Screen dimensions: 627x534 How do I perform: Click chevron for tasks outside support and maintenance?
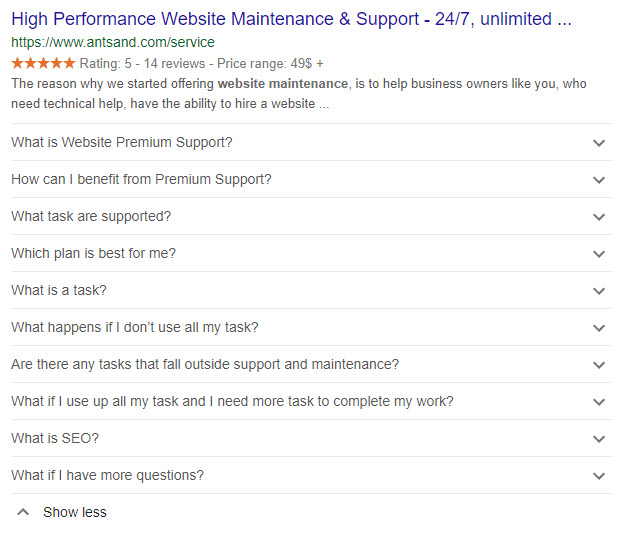click(x=599, y=365)
